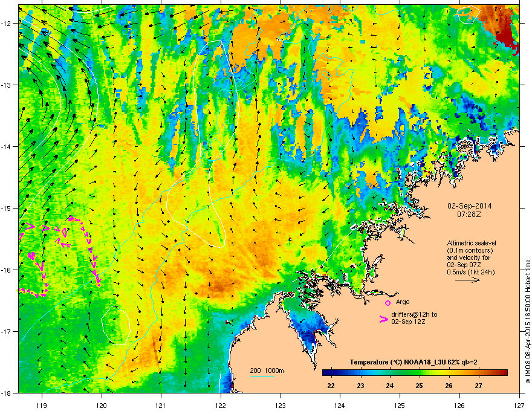Click the colour bar tick label 25

420,386
